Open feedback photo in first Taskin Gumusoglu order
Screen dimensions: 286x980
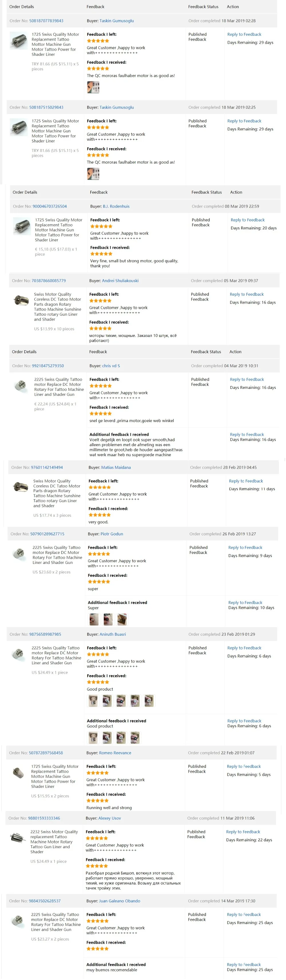pyautogui.click(x=93, y=88)
